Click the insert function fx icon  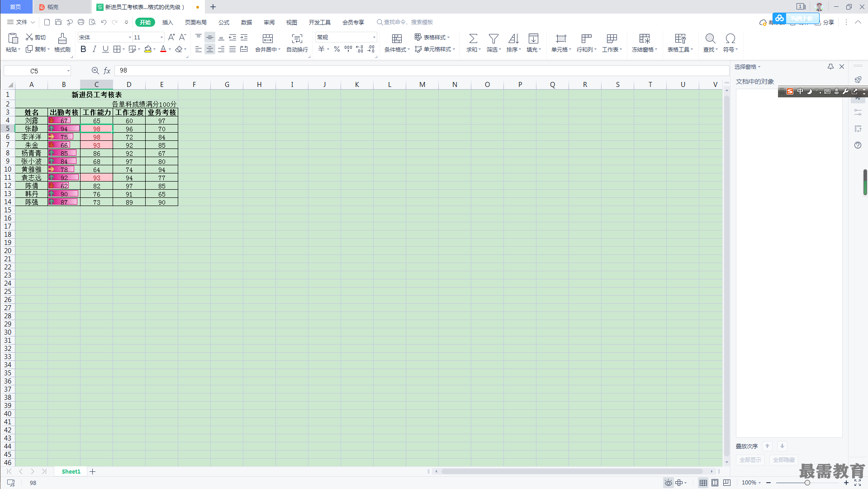coord(107,71)
